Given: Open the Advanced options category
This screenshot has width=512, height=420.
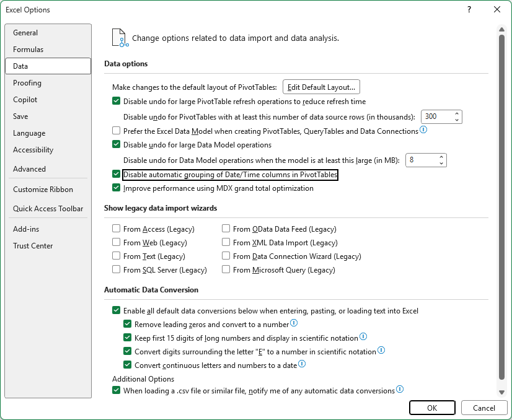Looking at the screenshot, I should pos(48,168).
